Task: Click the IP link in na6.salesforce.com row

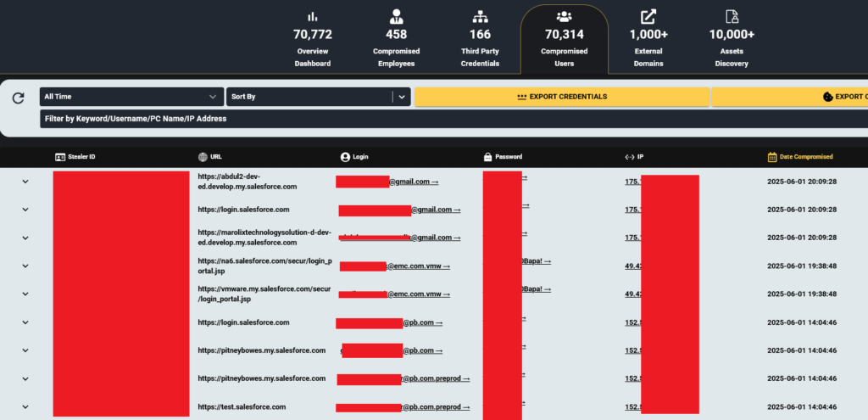Action: 632,266
